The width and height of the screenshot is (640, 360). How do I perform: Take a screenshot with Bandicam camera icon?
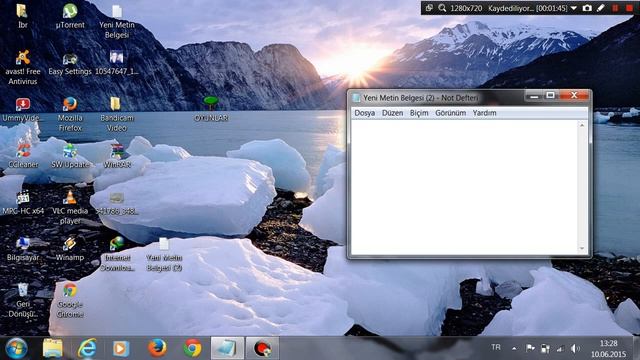587,8
